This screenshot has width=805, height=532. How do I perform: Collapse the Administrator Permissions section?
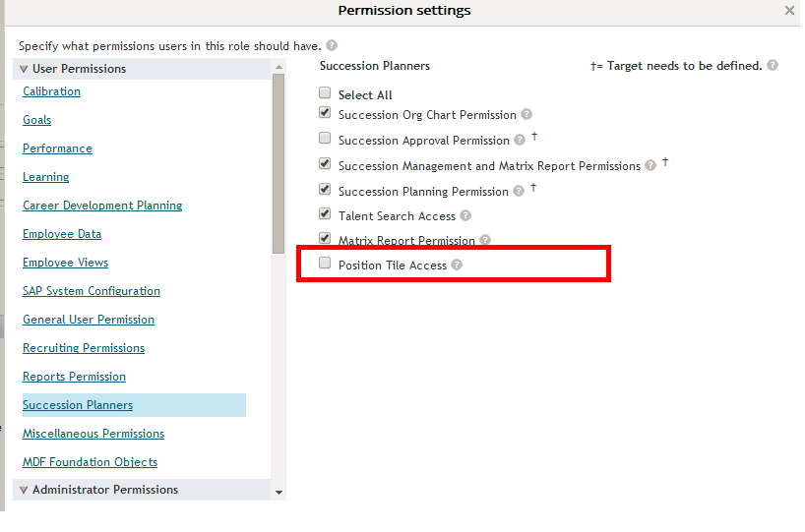click(24, 490)
